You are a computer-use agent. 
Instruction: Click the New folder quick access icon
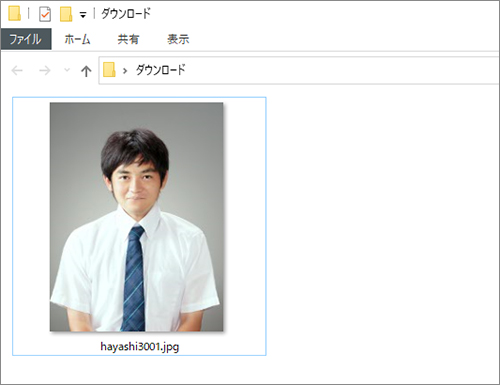coord(66,14)
